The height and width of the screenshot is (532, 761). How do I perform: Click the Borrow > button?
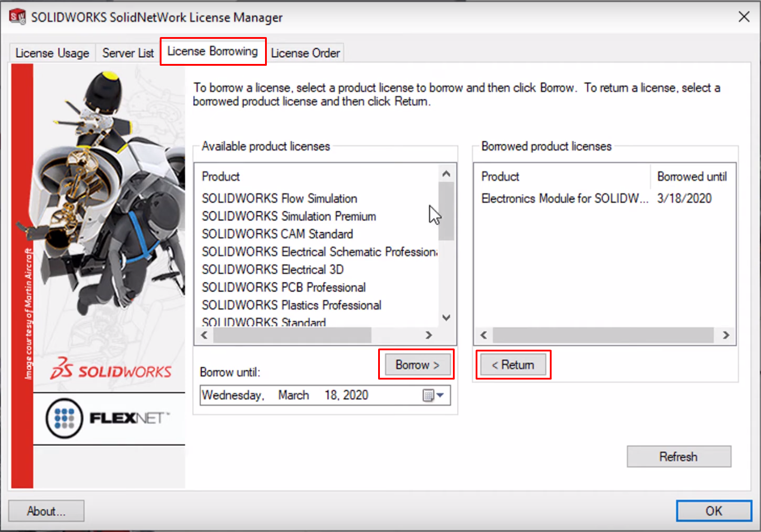[417, 365]
